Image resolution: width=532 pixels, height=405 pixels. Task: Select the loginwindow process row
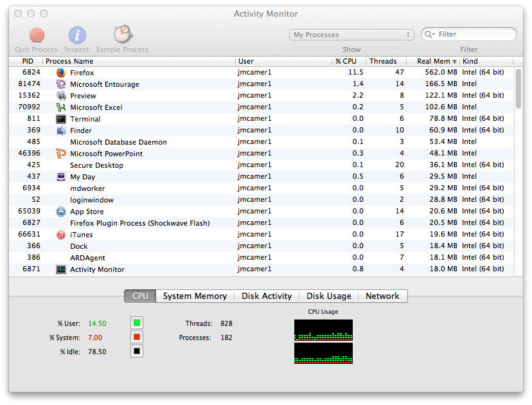(x=262, y=200)
